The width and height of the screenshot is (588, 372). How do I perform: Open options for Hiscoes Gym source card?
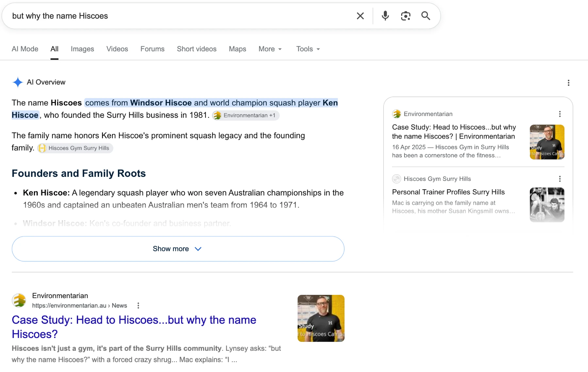point(560,179)
